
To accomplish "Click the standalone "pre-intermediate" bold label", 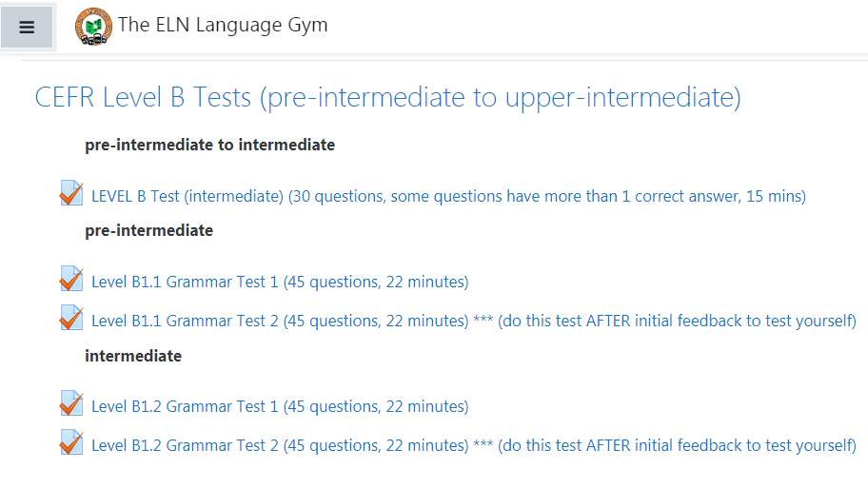I will click(148, 231).
